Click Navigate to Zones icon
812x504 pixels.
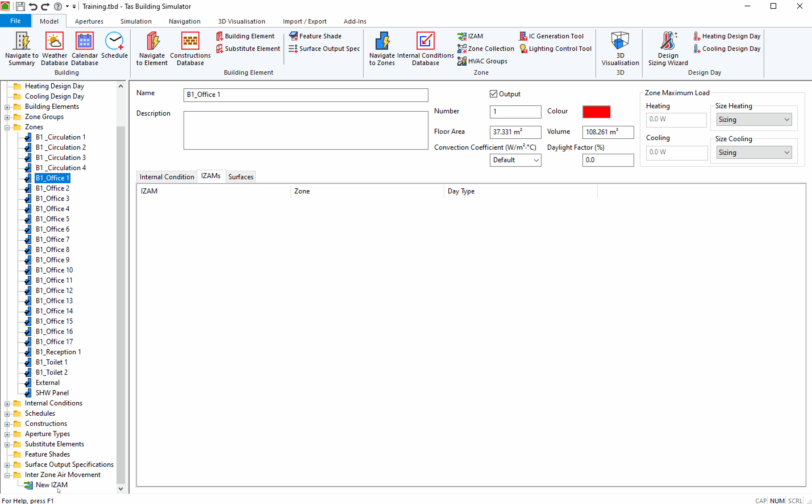pos(382,49)
